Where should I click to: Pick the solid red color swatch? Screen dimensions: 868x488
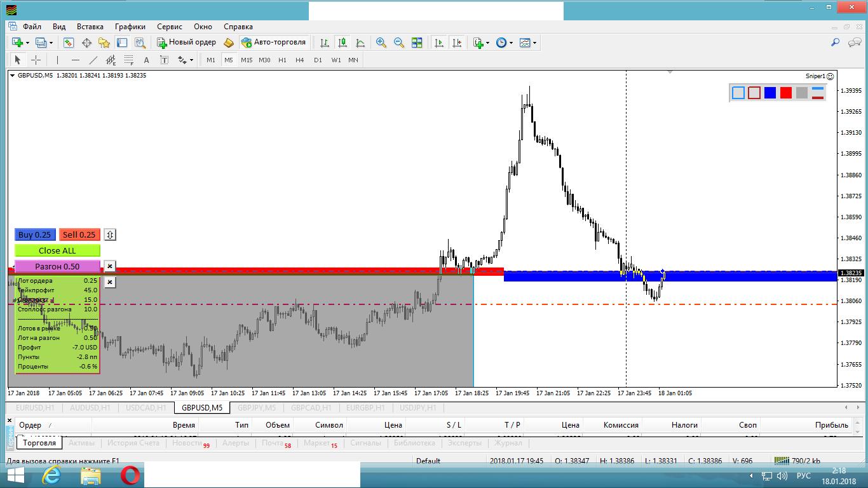tap(786, 93)
